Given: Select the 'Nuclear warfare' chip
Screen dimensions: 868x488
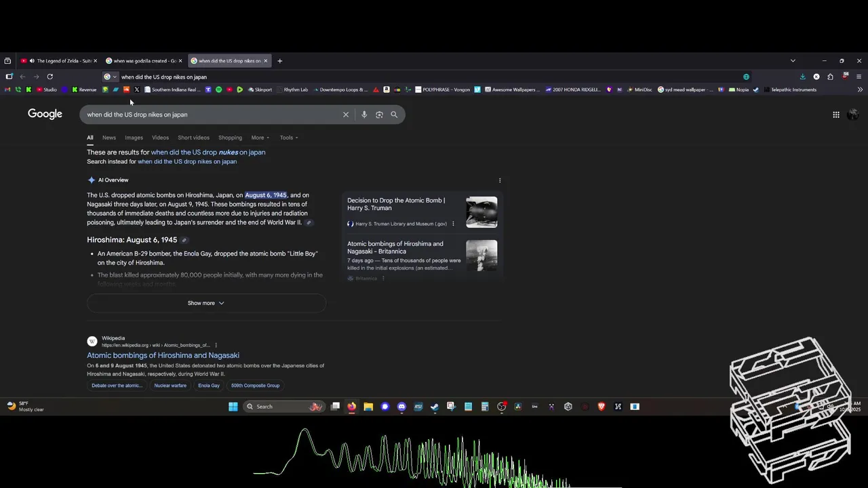Looking at the screenshot, I should 170,386.
